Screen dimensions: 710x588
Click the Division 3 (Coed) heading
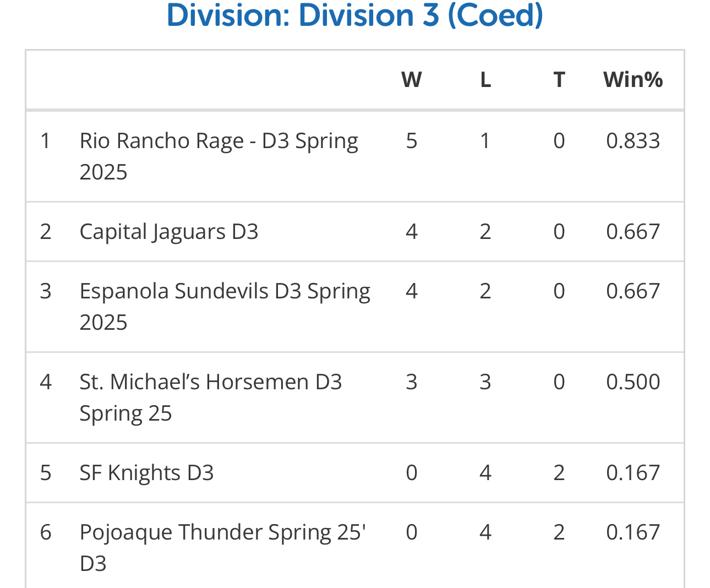(355, 15)
